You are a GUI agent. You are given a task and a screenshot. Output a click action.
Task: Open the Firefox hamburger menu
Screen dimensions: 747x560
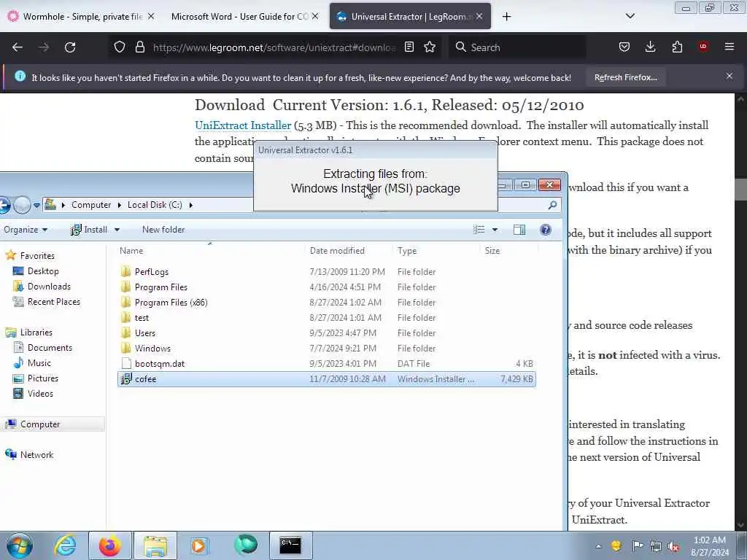(729, 47)
